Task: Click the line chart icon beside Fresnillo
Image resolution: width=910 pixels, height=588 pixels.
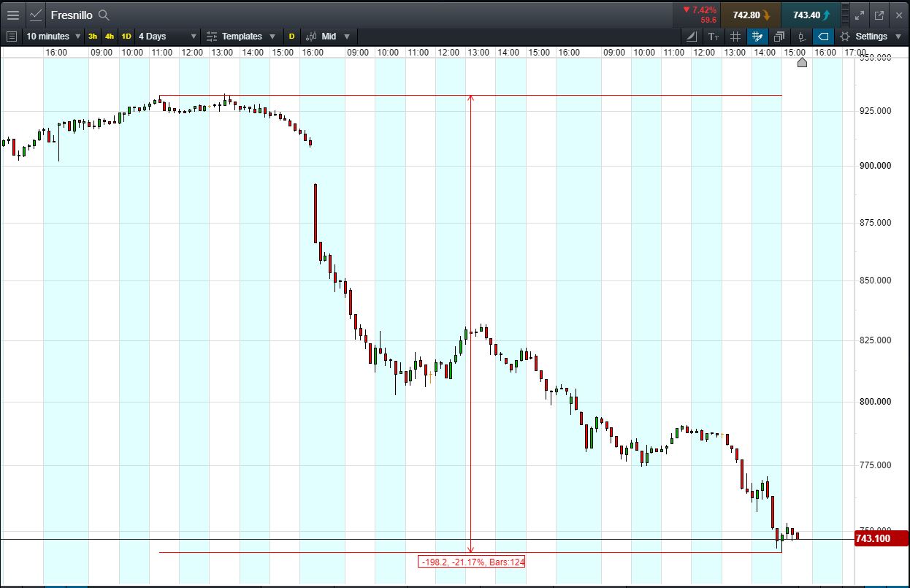Action: pos(36,15)
